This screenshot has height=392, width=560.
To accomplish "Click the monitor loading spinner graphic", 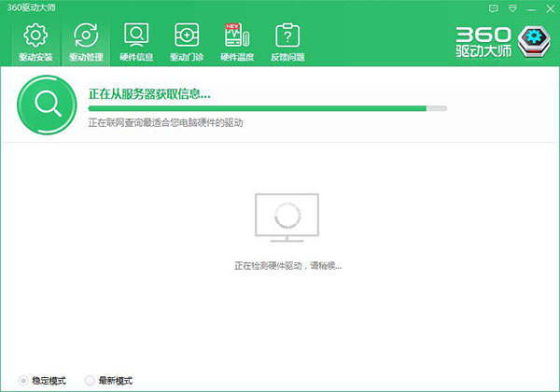I will pos(286,217).
